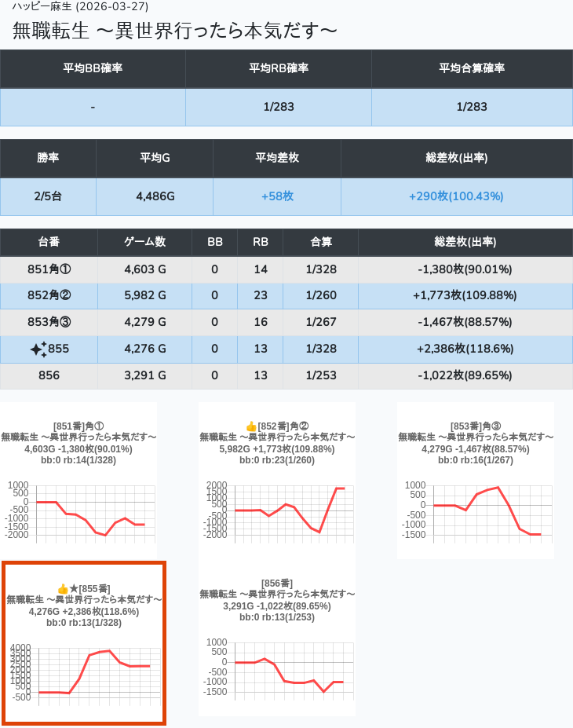Click the thumbs-up icon on the 852番 graph title
The width and height of the screenshot is (573, 728).
click(x=251, y=426)
